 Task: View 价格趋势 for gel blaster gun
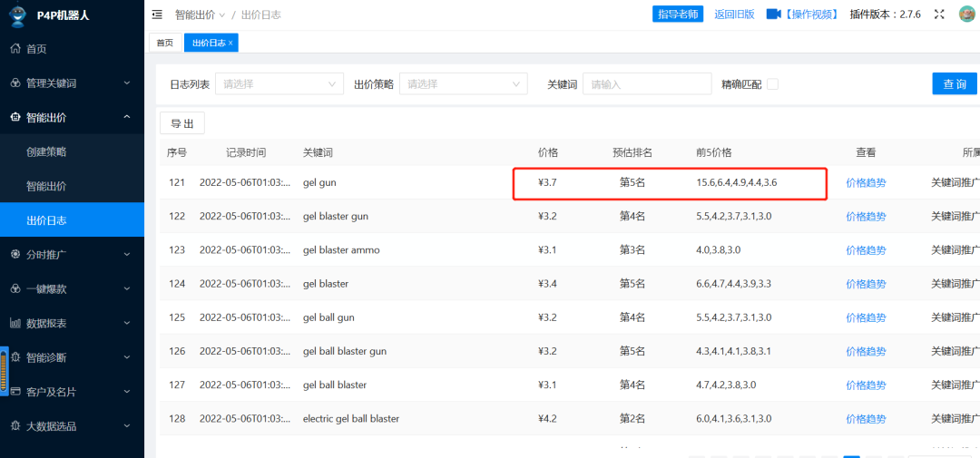click(x=866, y=216)
